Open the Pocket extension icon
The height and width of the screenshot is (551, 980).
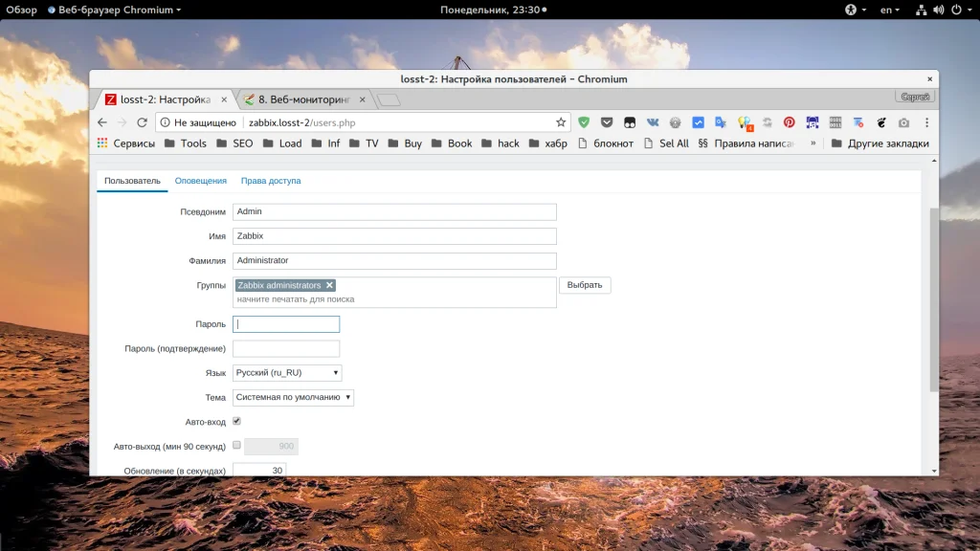(x=607, y=122)
